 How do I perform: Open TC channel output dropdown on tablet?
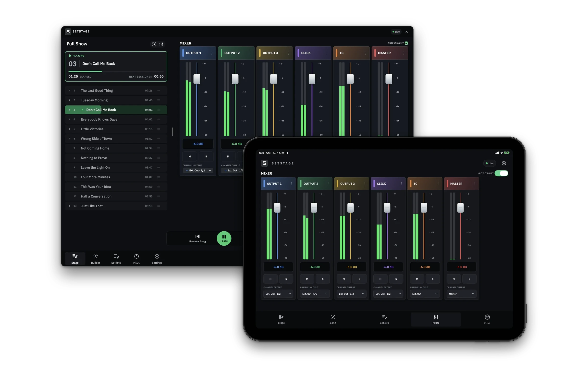pyautogui.click(x=425, y=294)
